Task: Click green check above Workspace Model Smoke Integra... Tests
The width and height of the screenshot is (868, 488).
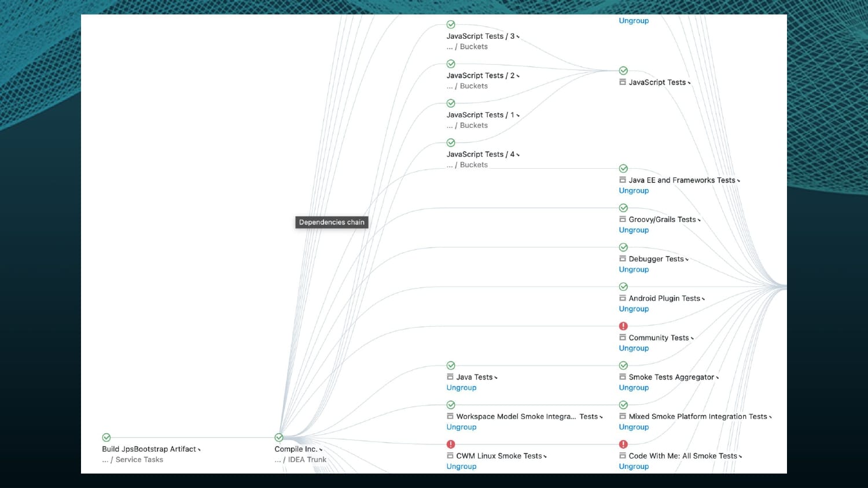Action: (451, 405)
